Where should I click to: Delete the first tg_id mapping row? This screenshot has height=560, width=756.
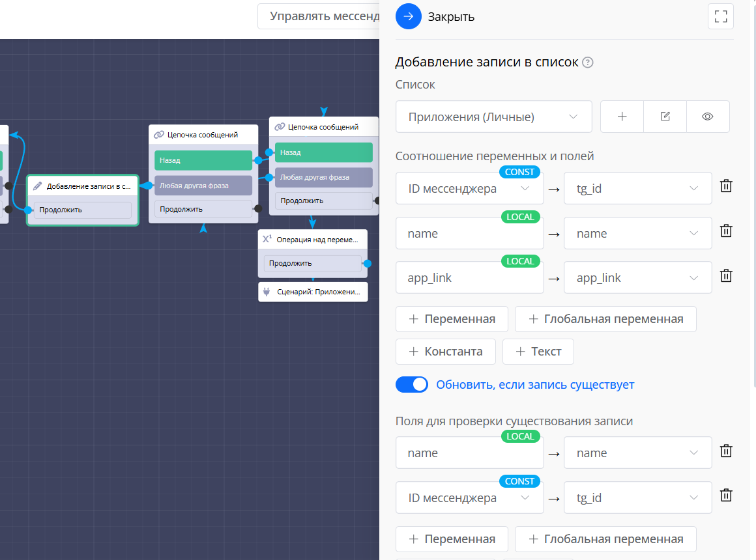point(726,186)
